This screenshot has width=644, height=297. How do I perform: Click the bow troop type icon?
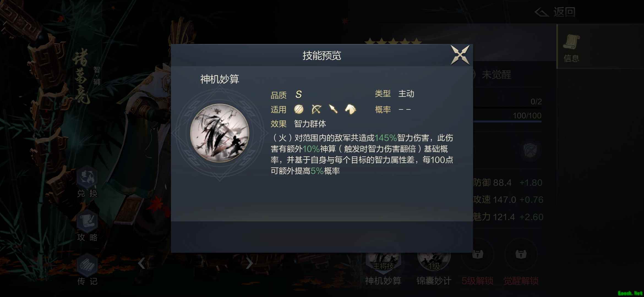coord(316,109)
